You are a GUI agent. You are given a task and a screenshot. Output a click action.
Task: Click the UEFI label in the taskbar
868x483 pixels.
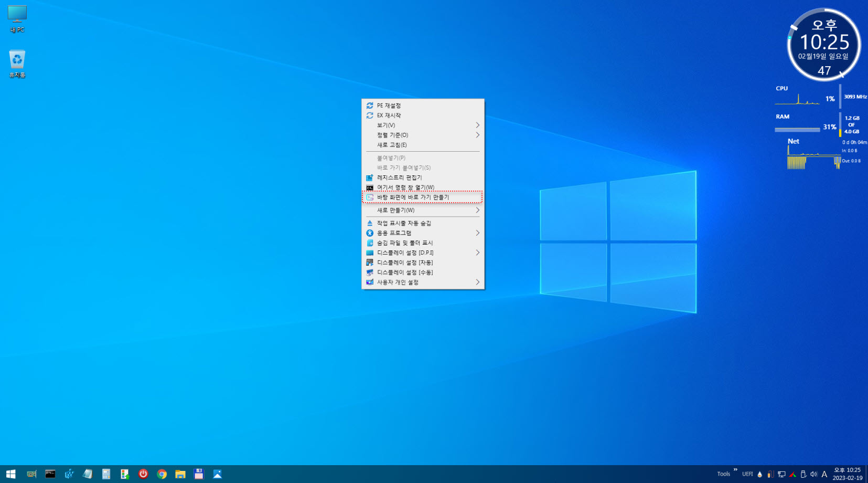click(x=747, y=474)
